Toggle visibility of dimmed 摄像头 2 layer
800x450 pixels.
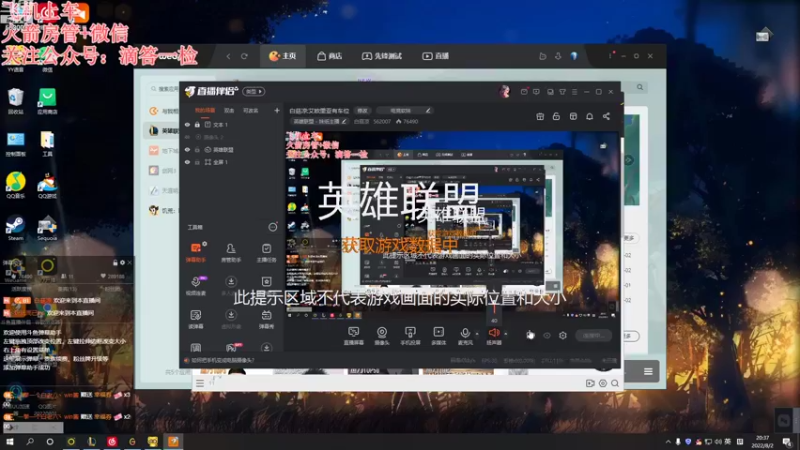187,137
